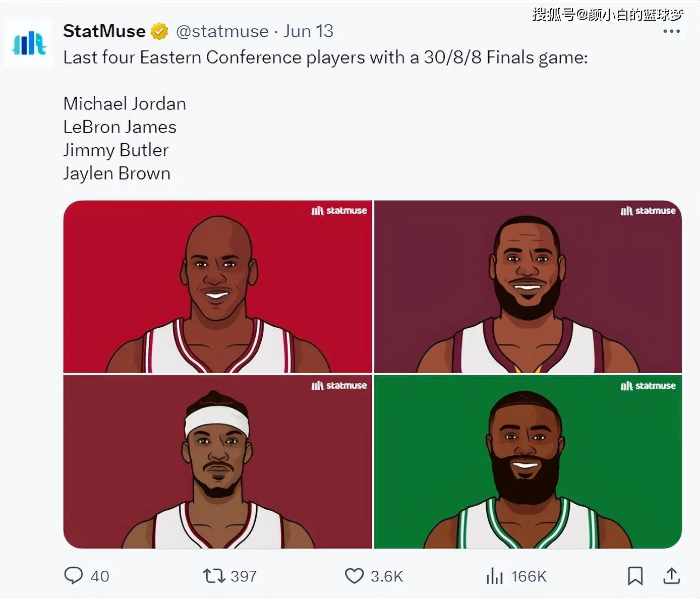This screenshot has width=700, height=599.
Task: Click the 166K views count
Action: coord(529,576)
